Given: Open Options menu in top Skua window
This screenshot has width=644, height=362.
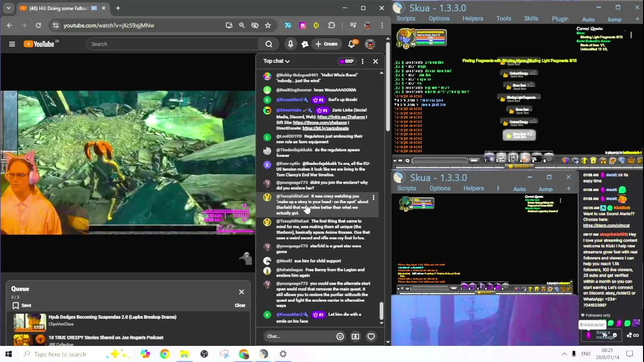Looking at the screenshot, I should click(439, 19).
